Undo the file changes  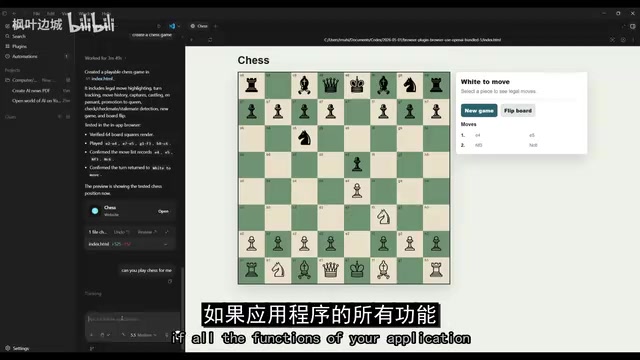click(121, 232)
